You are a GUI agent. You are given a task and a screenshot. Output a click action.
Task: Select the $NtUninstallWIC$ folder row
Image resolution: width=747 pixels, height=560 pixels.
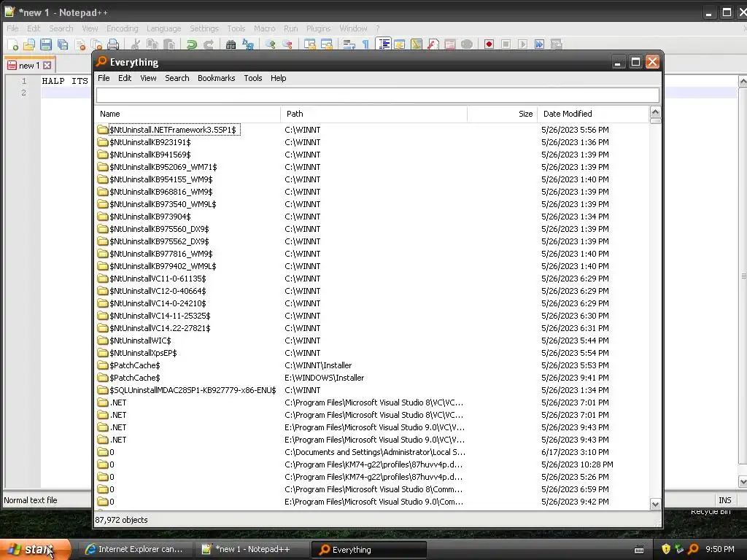click(x=371, y=341)
